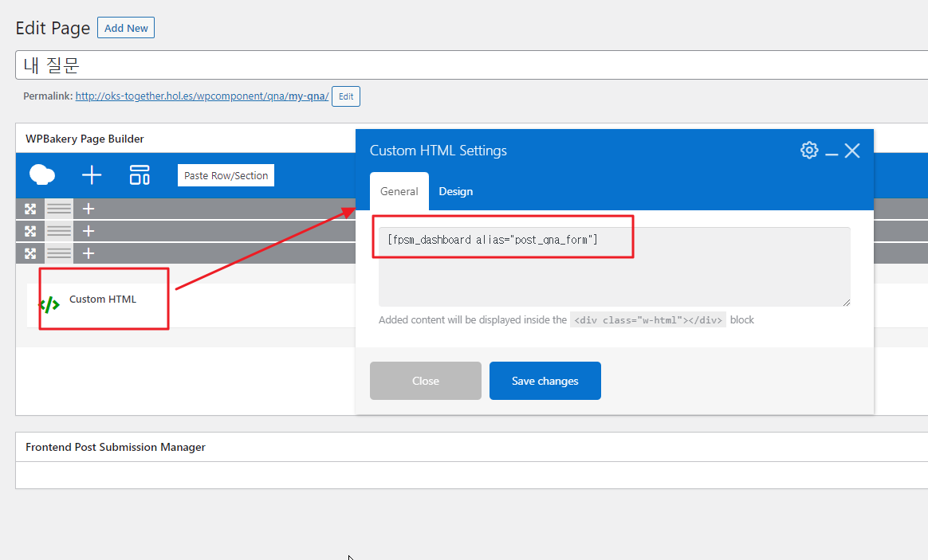Click the textarea resize handle
928x560 pixels.
click(847, 302)
